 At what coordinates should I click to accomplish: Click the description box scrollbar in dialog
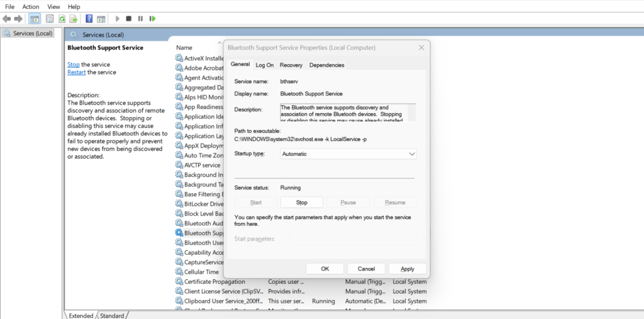413,113
